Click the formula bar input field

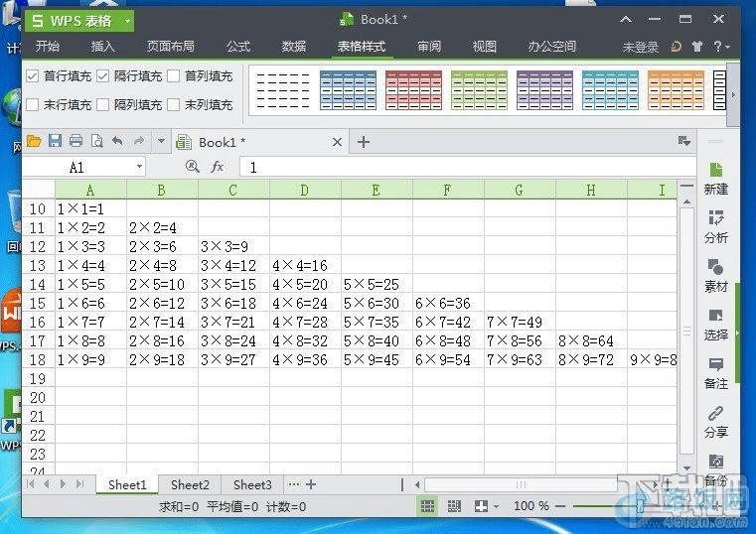coord(468,167)
